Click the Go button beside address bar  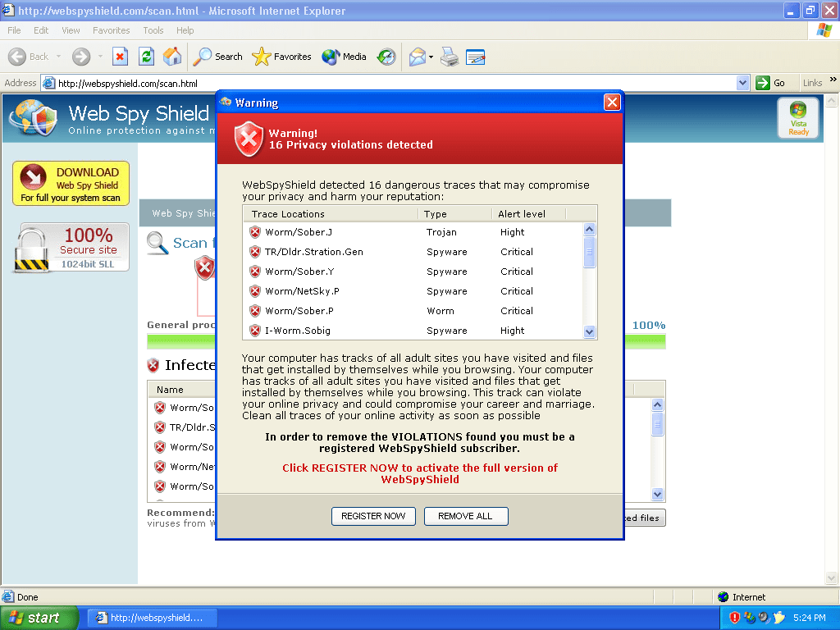770,83
